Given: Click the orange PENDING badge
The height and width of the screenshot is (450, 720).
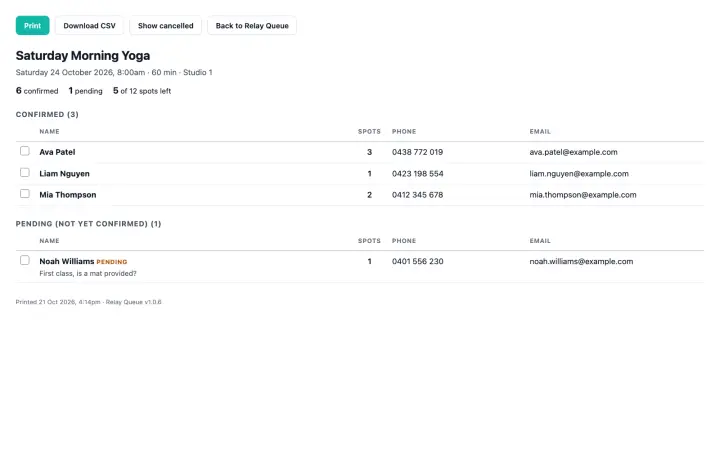Looking at the screenshot, I should 112,262.
